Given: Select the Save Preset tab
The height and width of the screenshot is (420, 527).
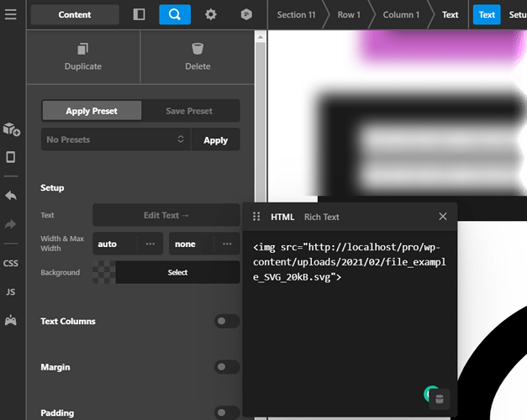Looking at the screenshot, I should point(189,111).
